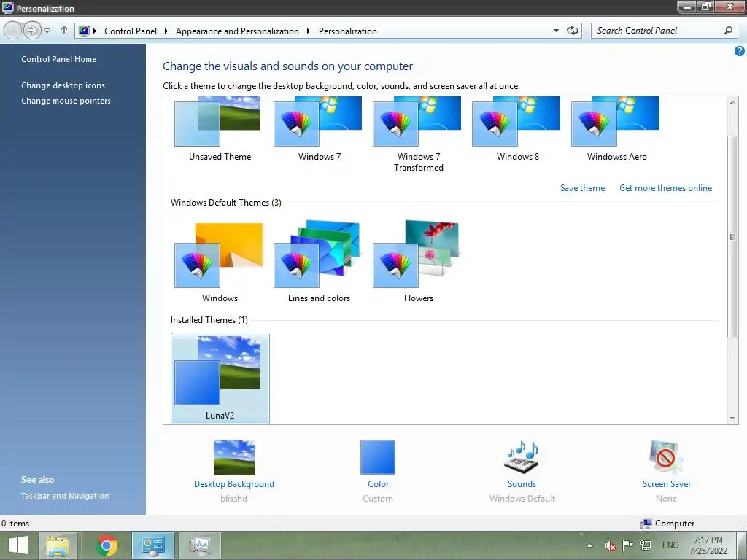Expand arrow after Appearance and Personalization

coord(309,31)
